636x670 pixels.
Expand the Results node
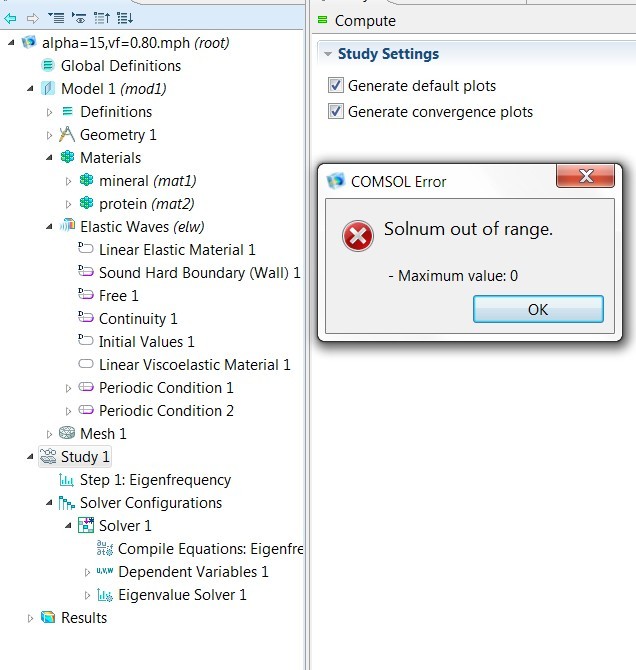(30, 618)
